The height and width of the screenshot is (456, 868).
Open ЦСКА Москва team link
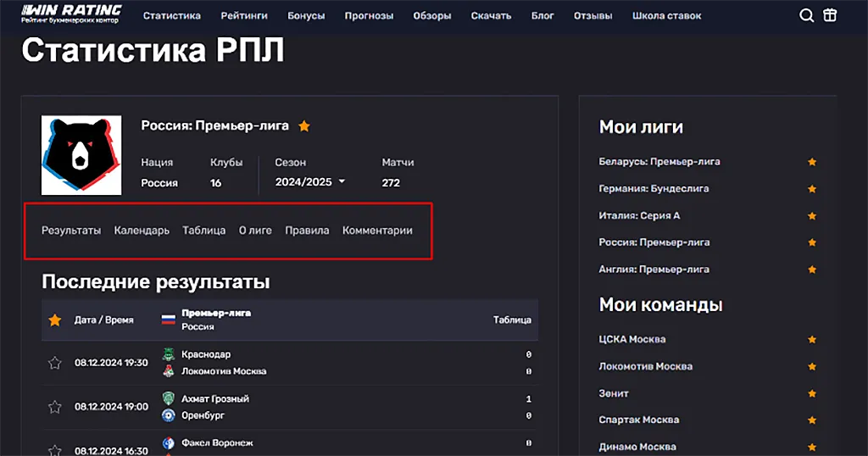tap(632, 339)
